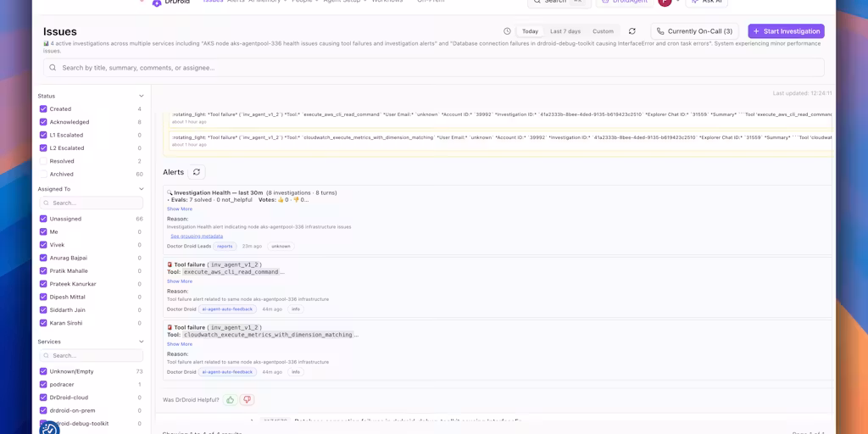The image size is (868, 434).
Task: Toggle the Vivek assignee checkbox
Action: (43, 245)
